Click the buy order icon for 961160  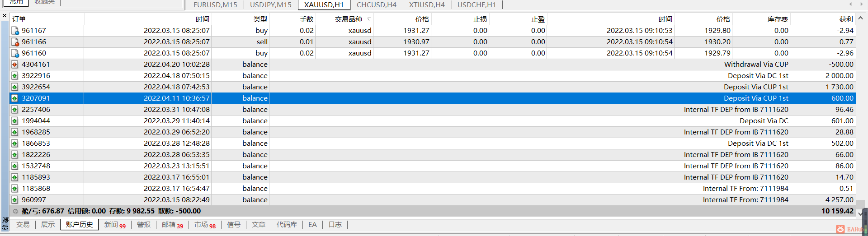pyautogui.click(x=14, y=53)
